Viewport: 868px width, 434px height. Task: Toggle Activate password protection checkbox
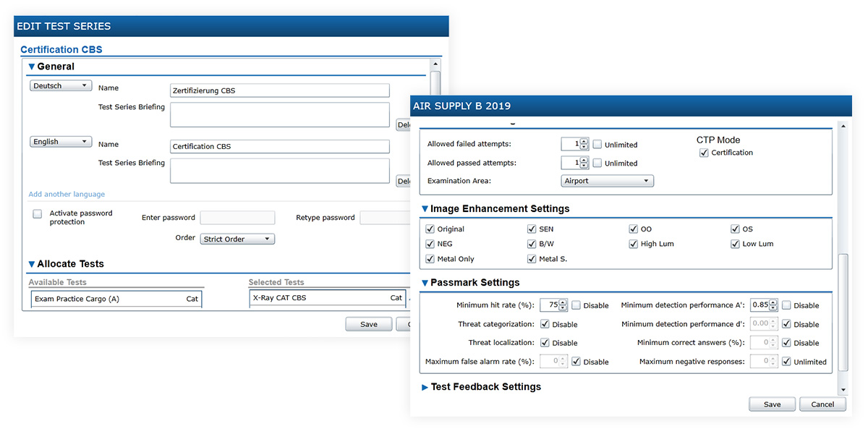click(38, 214)
